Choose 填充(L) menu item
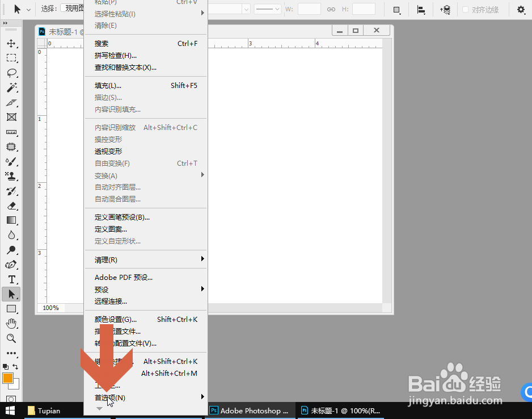Viewport: 532px width, 419px height. (146, 86)
